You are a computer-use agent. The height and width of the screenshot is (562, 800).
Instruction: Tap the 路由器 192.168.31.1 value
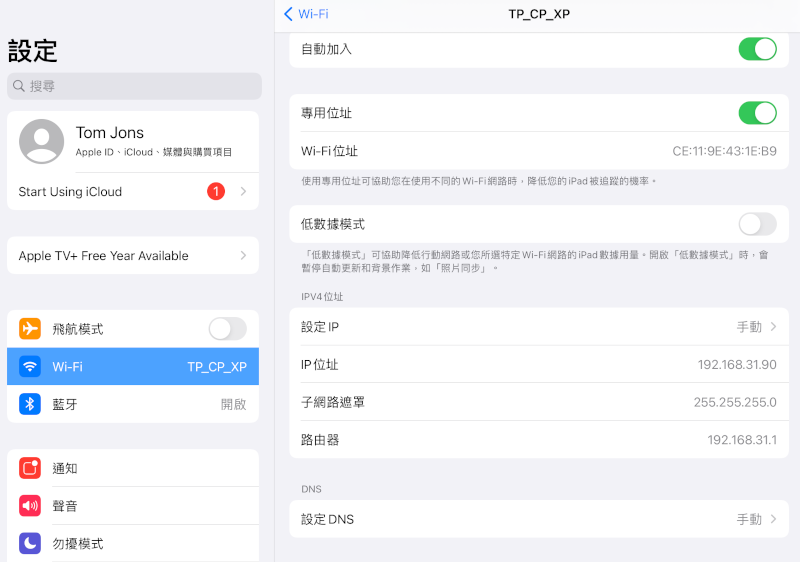point(742,440)
